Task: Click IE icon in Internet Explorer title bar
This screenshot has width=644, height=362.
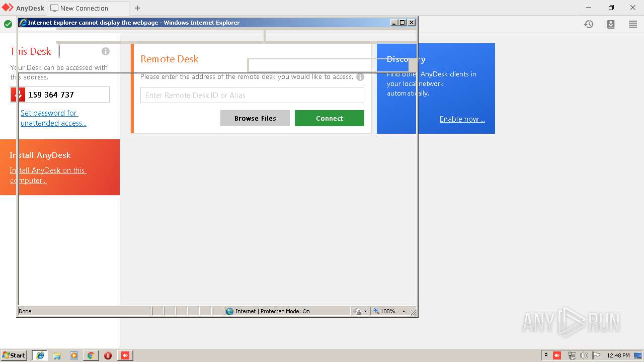Action: [23, 23]
